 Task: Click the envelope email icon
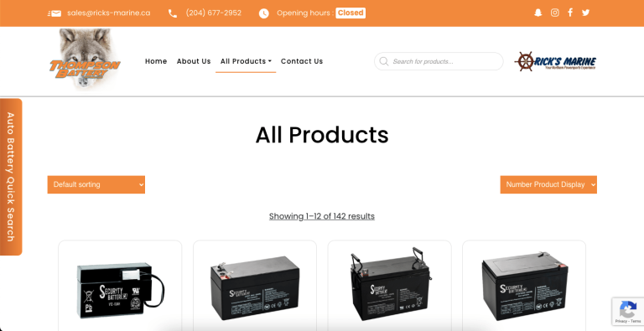(55, 13)
